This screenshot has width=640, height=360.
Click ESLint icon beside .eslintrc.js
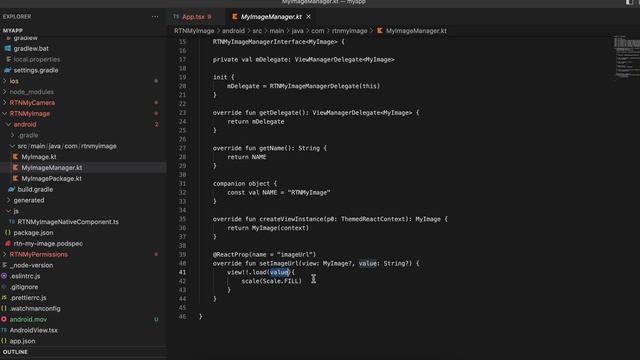[x=4, y=276]
